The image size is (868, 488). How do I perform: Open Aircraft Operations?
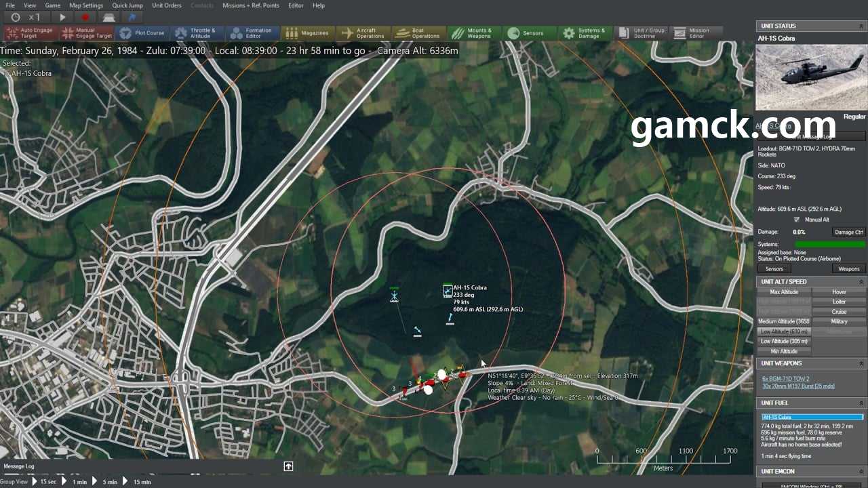point(365,33)
